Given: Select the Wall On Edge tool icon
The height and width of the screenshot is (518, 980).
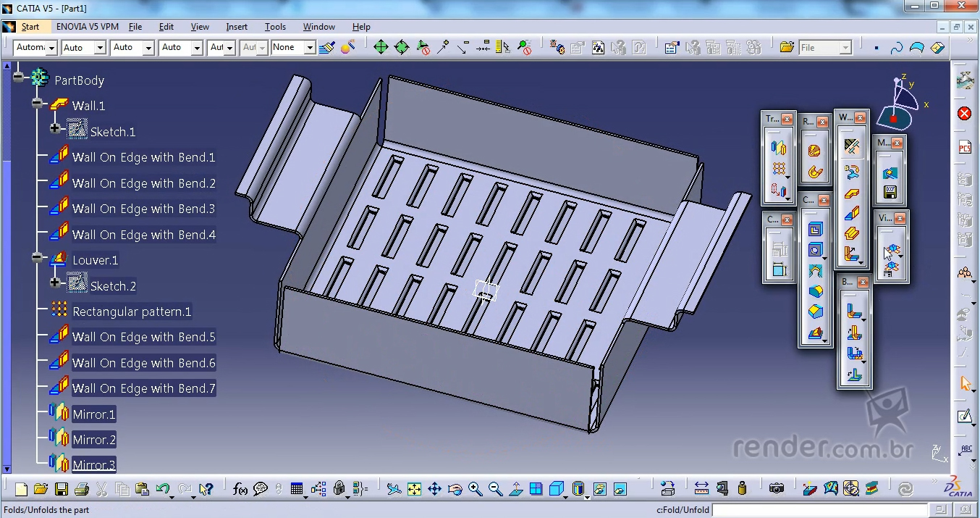Looking at the screenshot, I should [852, 213].
